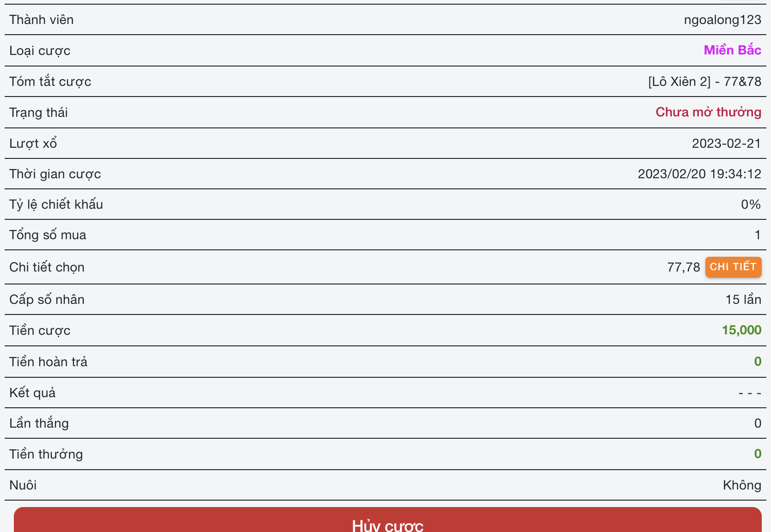Click the Chưa mở thưởng status text
This screenshot has height=532, width=771.
coord(708,112)
